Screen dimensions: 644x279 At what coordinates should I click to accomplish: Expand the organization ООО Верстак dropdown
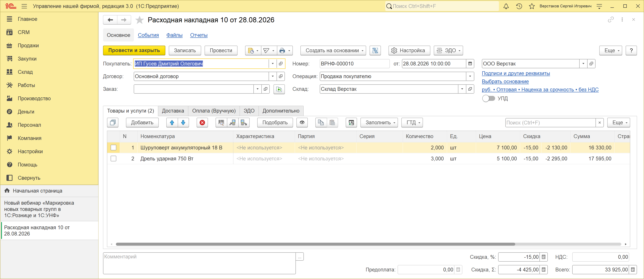[583, 64]
